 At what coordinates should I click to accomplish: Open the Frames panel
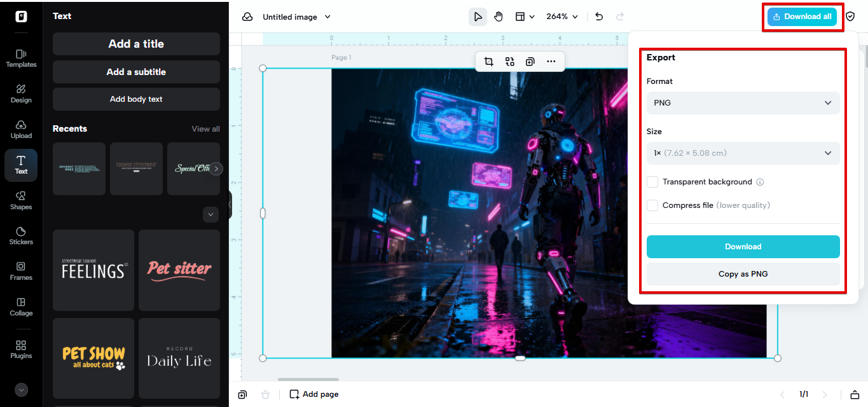click(x=21, y=271)
